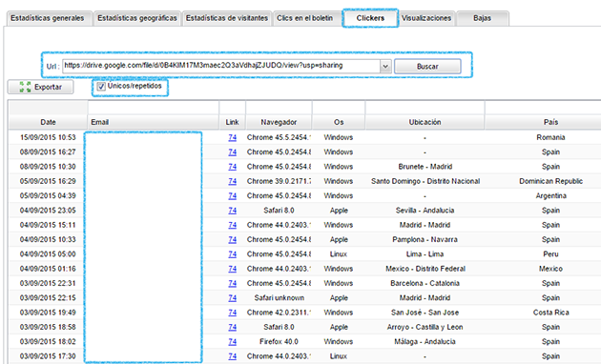Click the Buscar button
Screen dimensions: 601x364
click(x=427, y=66)
